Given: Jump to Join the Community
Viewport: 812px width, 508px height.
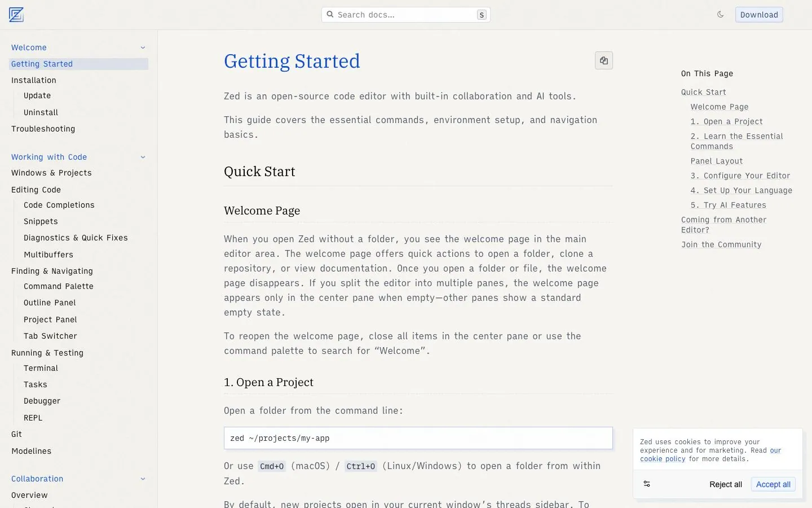Looking at the screenshot, I should (721, 244).
